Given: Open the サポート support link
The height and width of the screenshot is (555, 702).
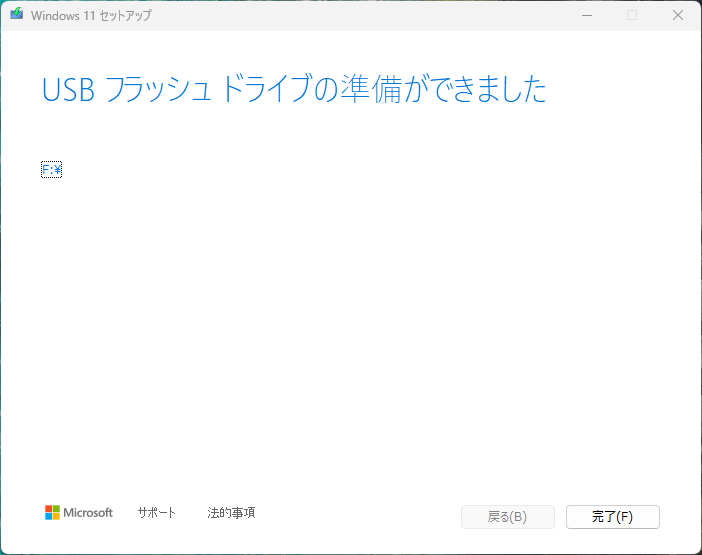Looking at the screenshot, I should pyautogui.click(x=157, y=512).
